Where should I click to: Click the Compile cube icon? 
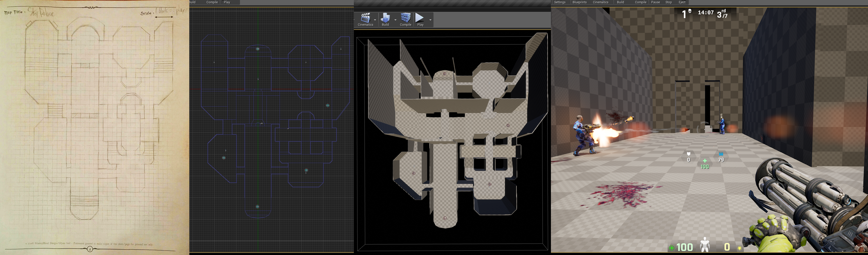point(405,18)
